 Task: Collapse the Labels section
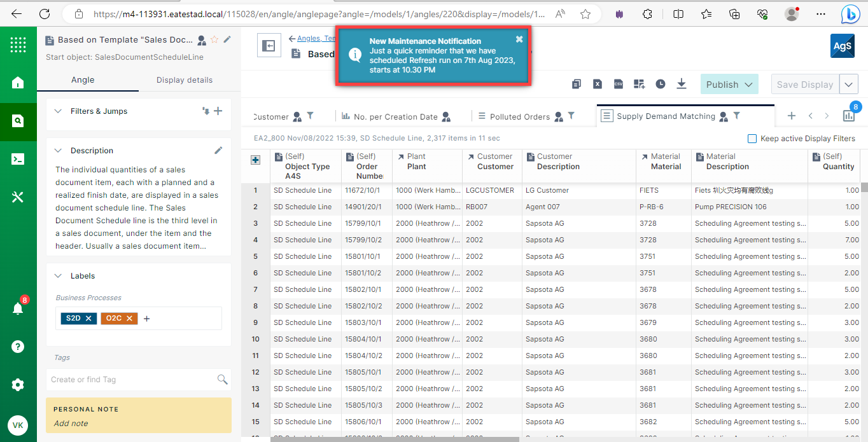58,276
